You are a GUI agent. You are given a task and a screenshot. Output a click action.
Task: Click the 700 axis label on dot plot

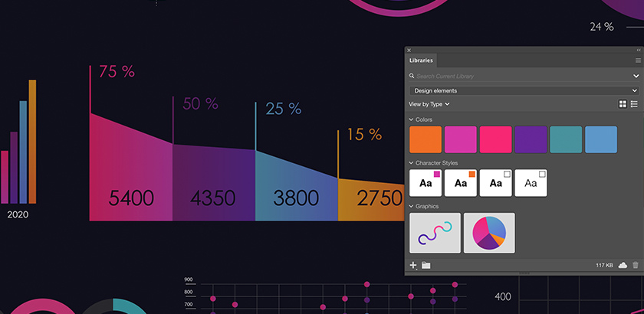click(189, 305)
